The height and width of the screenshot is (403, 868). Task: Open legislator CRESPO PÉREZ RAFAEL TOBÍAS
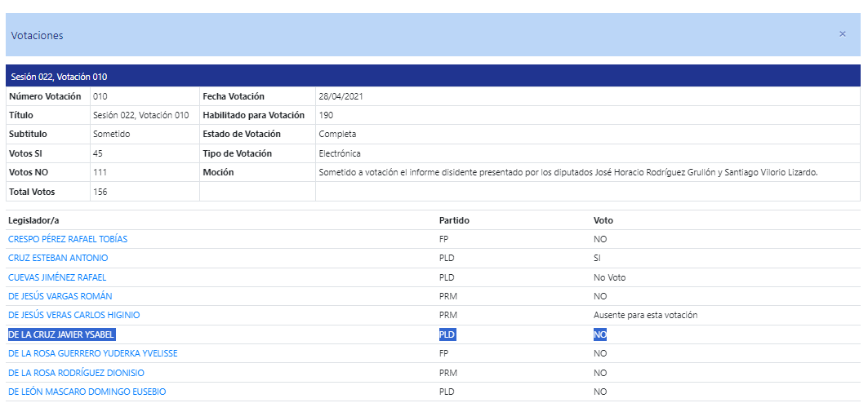[x=68, y=239]
